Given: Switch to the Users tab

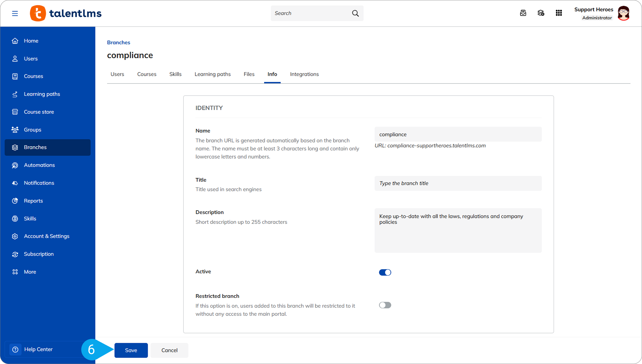Looking at the screenshot, I should (x=117, y=74).
